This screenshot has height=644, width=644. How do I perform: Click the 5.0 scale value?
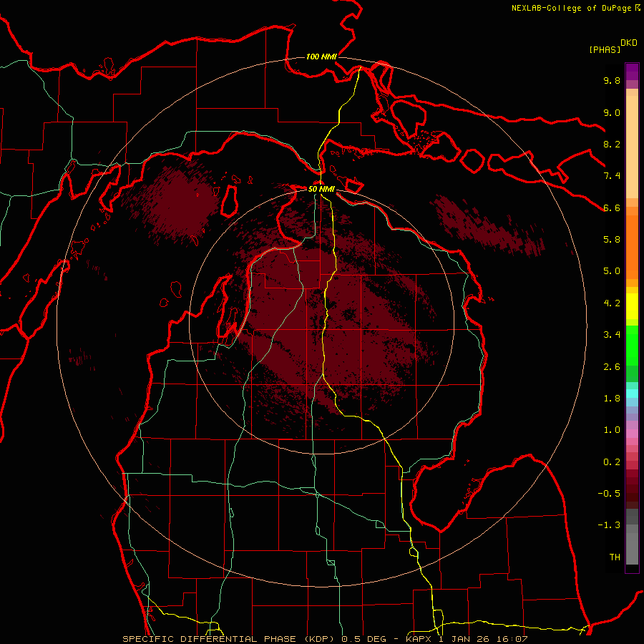pyautogui.click(x=612, y=271)
